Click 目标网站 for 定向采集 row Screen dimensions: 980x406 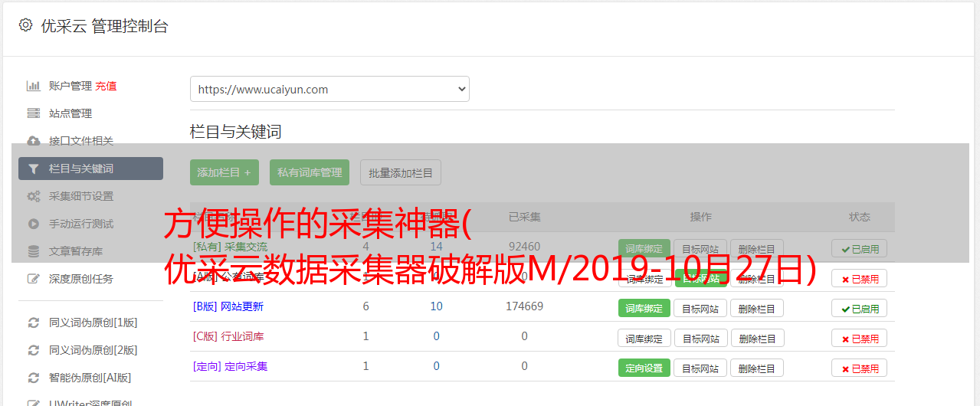(700, 368)
